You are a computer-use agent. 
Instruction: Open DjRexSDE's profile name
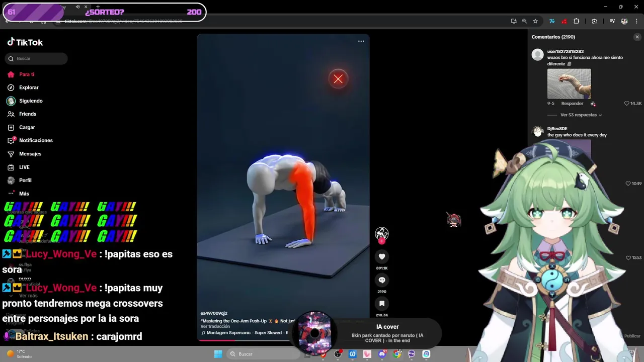(x=557, y=129)
